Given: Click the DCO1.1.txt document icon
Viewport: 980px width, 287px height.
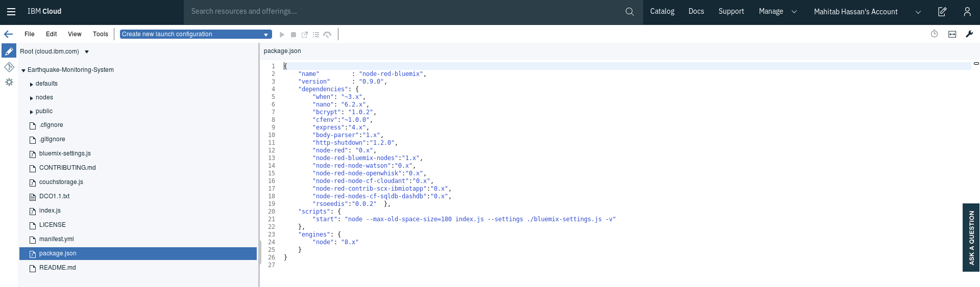Looking at the screenshot, I should pyautogui.click(x=33, y=197).
